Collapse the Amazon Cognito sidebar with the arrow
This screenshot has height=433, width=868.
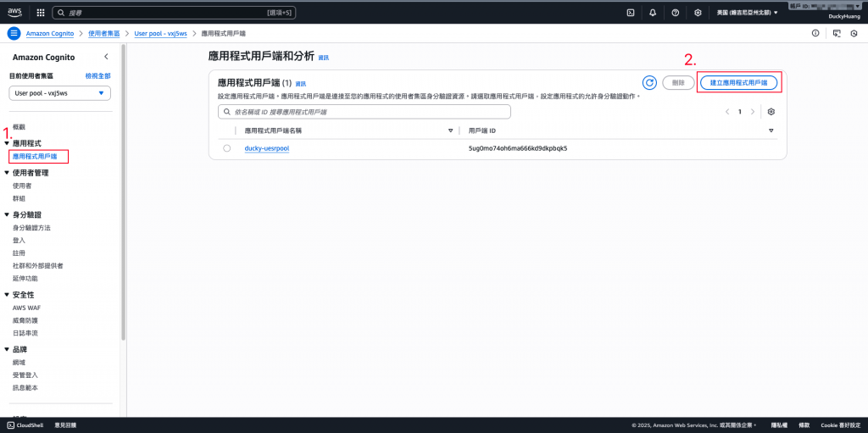[106, 57]
